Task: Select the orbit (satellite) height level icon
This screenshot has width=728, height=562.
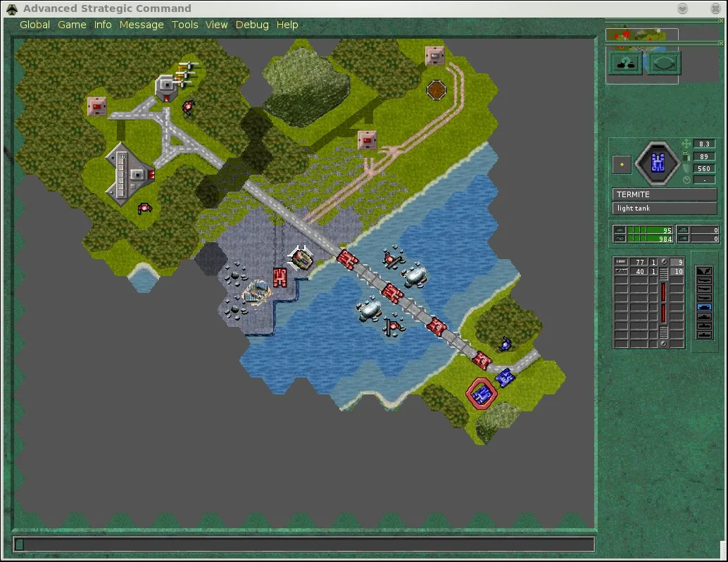Action: pyautogui.click(x=704, y=270)
